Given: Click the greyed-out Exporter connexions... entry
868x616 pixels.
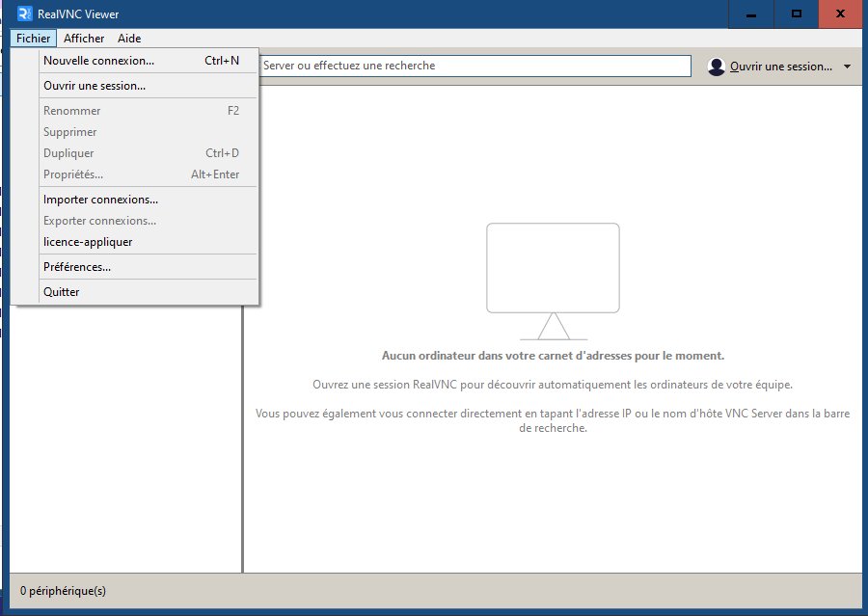Looking at the screenshot, I should [148, 221].
